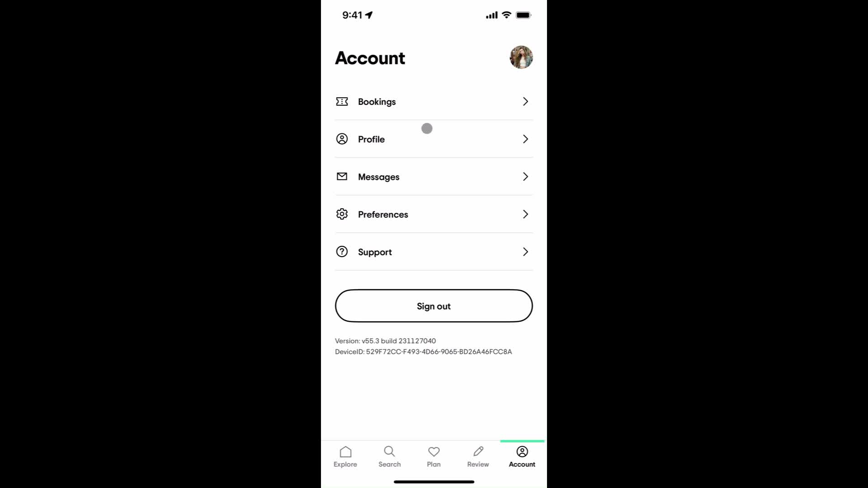Navigate to the like/saved Plan section
The height and width of the screenshot is (488, 868).
(x=434, y=456)
